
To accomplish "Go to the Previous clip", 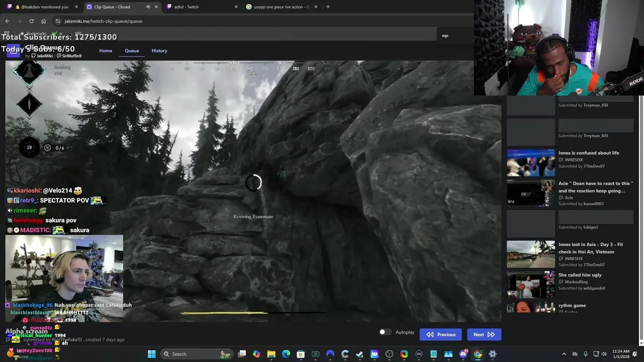I will 441,334.
